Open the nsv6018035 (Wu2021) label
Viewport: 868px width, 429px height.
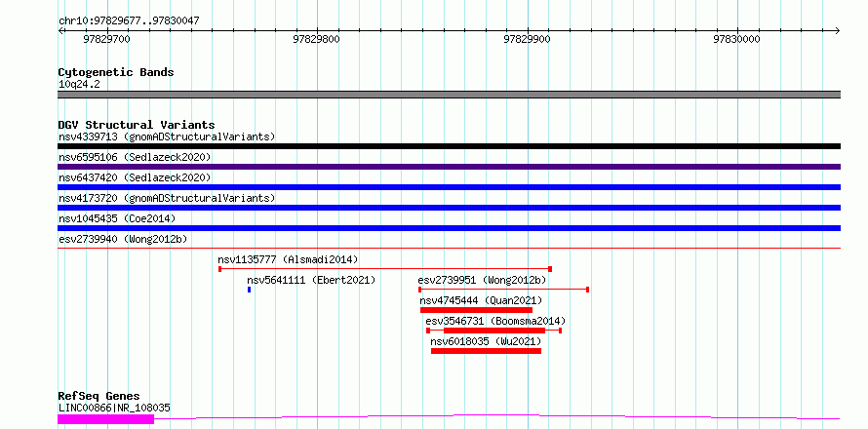(x=486, y=341)
